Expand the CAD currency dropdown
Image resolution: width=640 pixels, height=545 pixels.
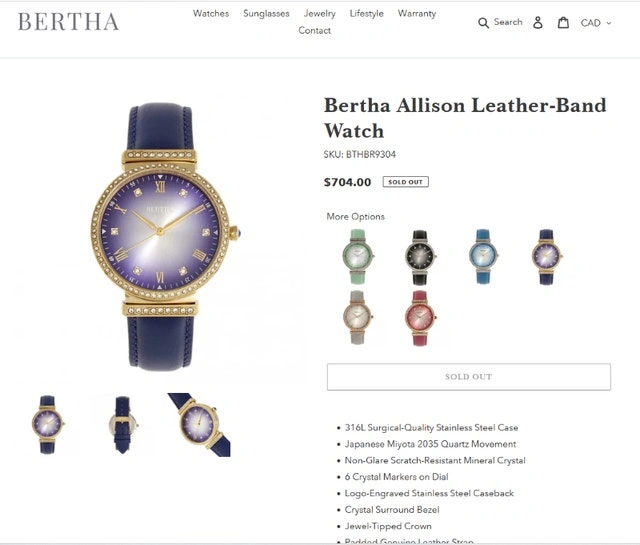pos(596,23)
